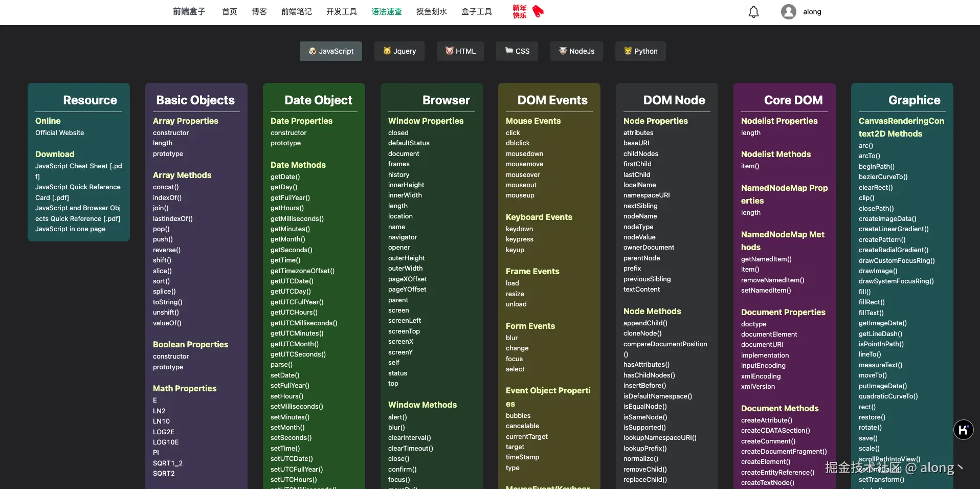
Task: Click navigator under Window Properties
Action: pyautogui.click(x=403, y=237)
